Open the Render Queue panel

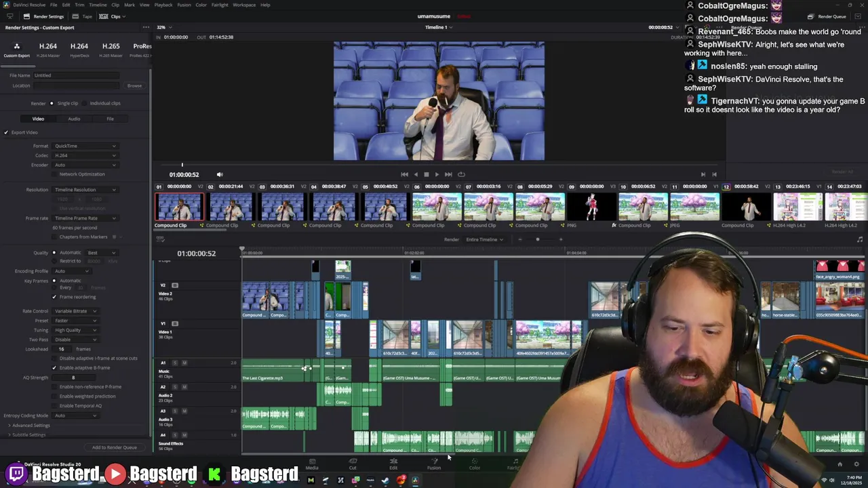(827, 16)
